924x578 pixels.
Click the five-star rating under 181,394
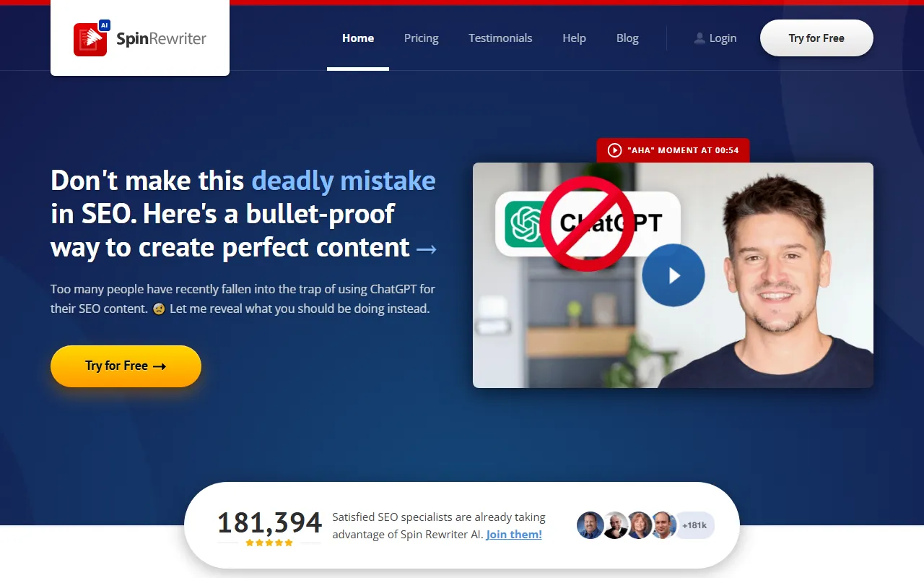(x=269, y=543)
